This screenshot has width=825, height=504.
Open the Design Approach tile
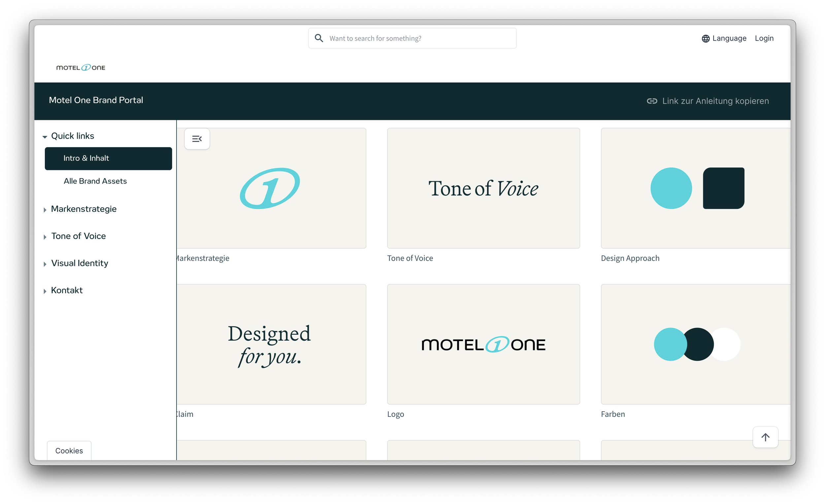tap(696, 188)
